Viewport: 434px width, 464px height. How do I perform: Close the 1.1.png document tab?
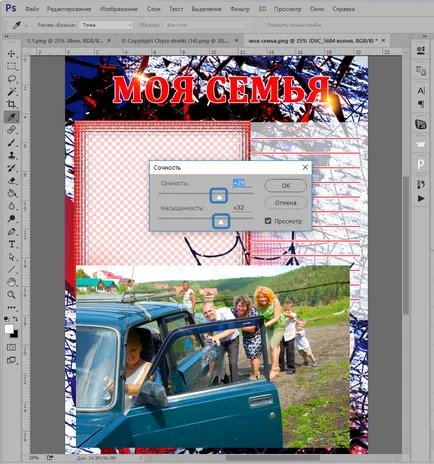click(109, 41)
